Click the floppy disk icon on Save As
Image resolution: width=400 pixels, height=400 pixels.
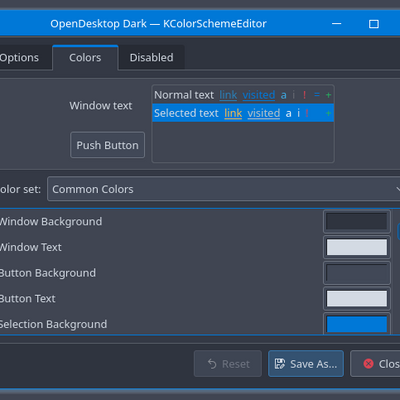click(280, 364)
